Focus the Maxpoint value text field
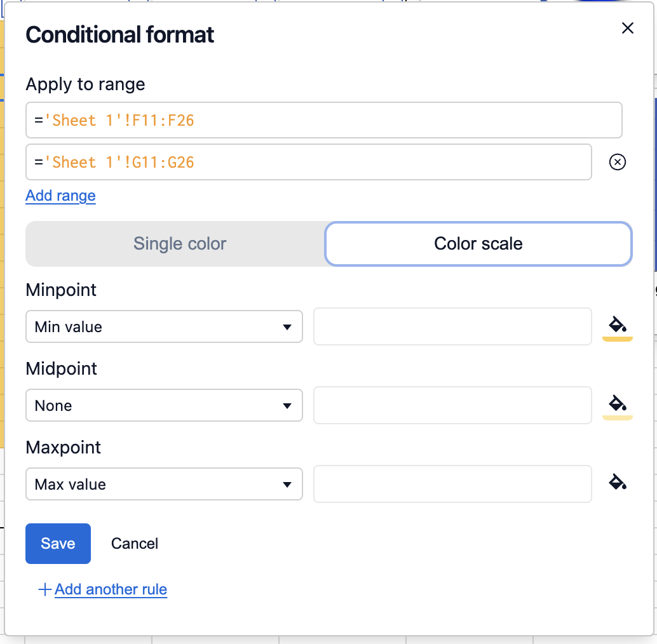657x644 pixels. point(452,485)
